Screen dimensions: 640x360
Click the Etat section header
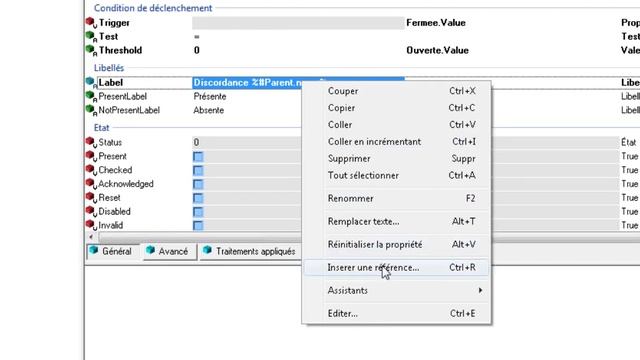102,128
